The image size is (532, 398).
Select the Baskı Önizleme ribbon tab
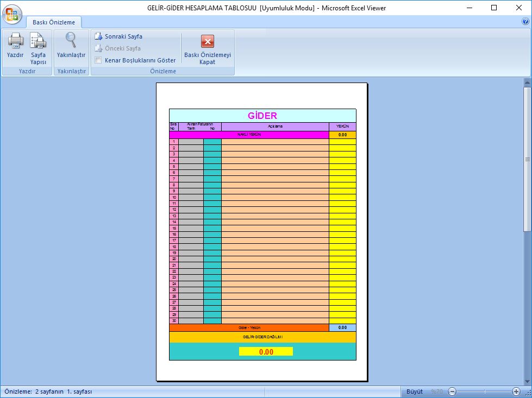pos(54,22)
